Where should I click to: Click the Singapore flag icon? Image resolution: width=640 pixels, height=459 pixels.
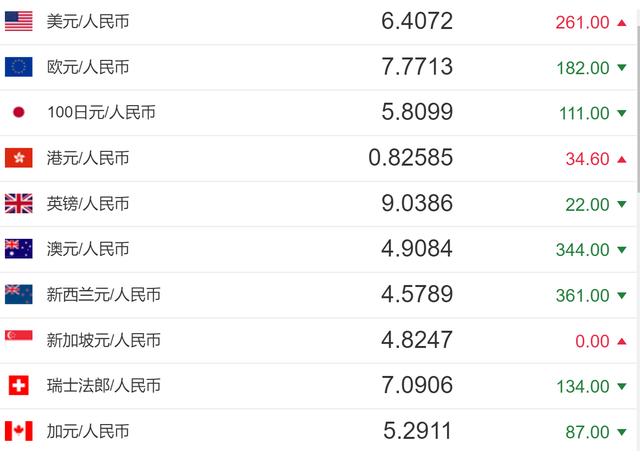click(x=19, y=340)
